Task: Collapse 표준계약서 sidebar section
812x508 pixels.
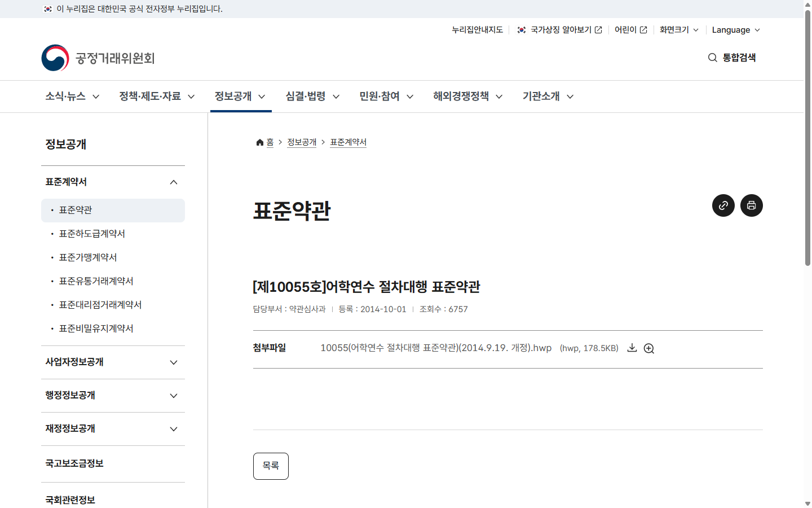Action: pyautogui.click(x=113, y=182)
